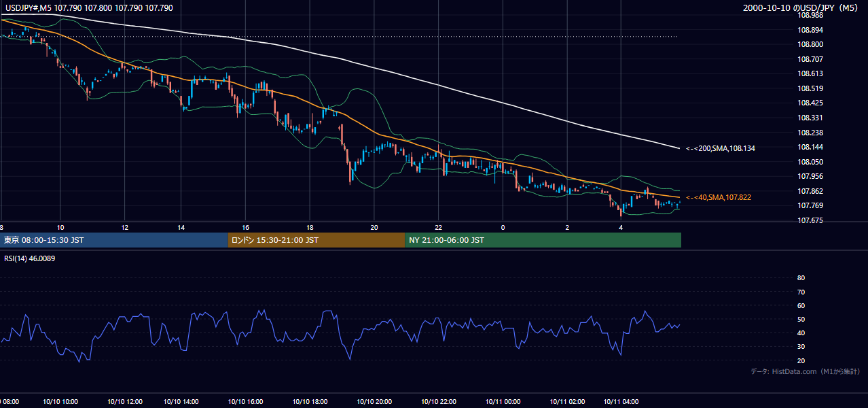The width and height of the screenshot is (868, 408).
Task: Click the hour tick '14' under price chart
Action: (x=181, y=227)
